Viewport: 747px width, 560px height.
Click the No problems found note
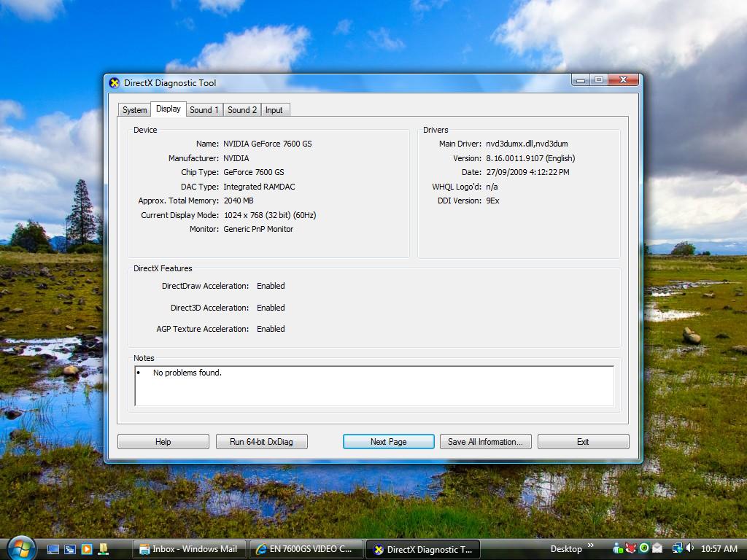click(187, 373)
